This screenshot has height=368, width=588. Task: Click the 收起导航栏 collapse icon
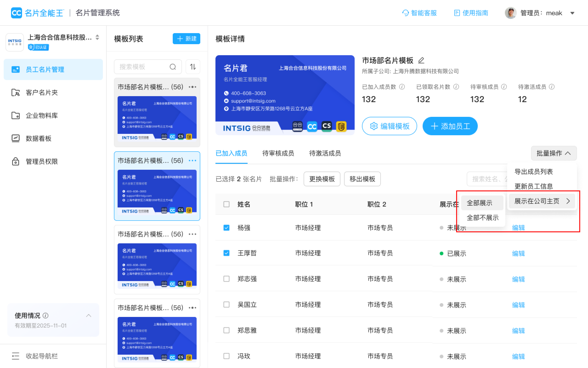(x=16, y=356)
